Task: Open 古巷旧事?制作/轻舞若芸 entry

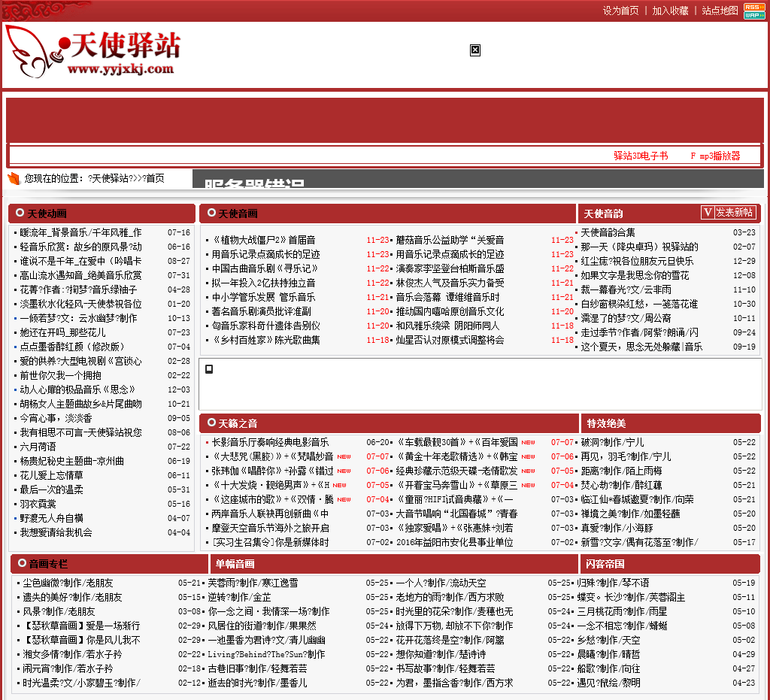Action: [257, 668]
